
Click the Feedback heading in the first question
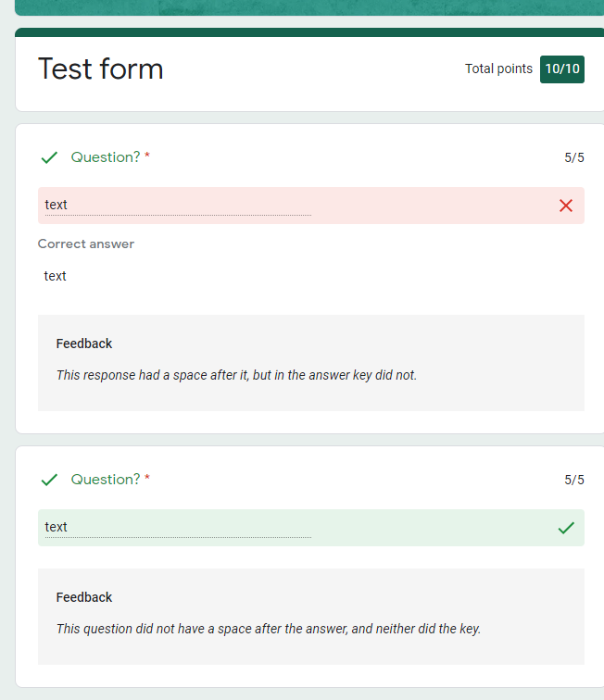pyautogui.click(x=84, y=344)
